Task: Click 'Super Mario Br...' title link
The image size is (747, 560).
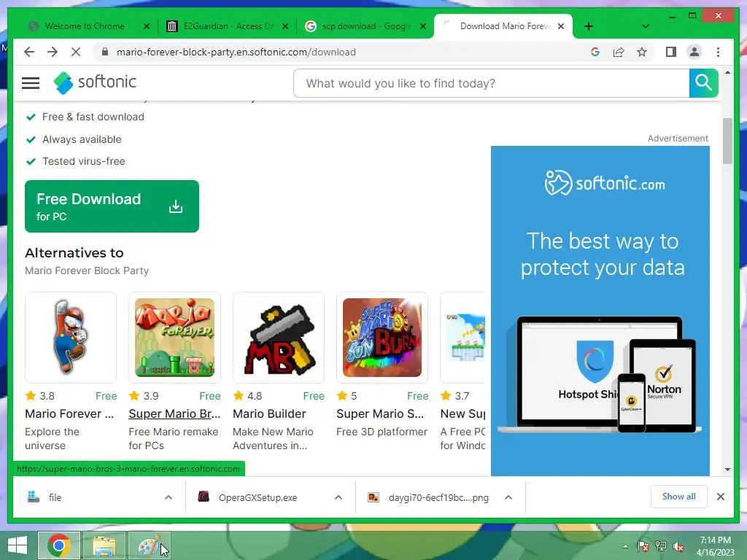Action: click(x=174, y=414)
